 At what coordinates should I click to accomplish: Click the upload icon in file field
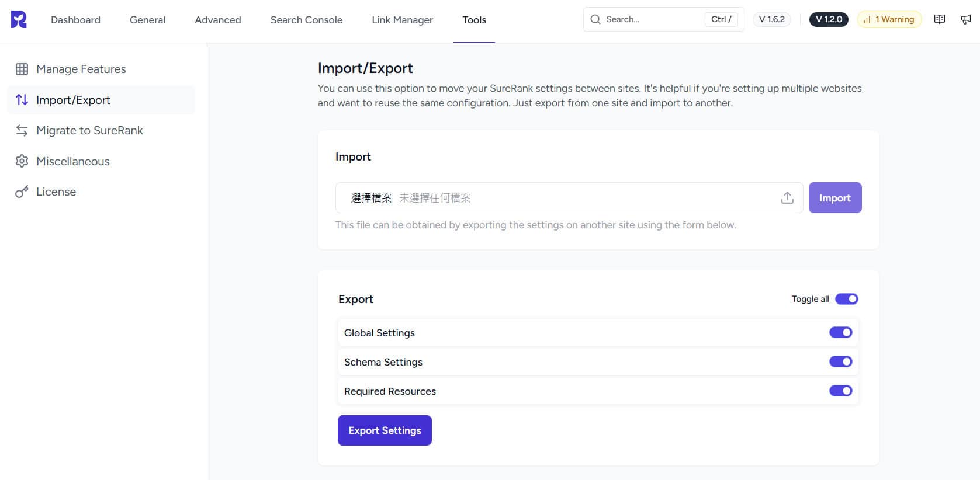click(x=787, y=198)
